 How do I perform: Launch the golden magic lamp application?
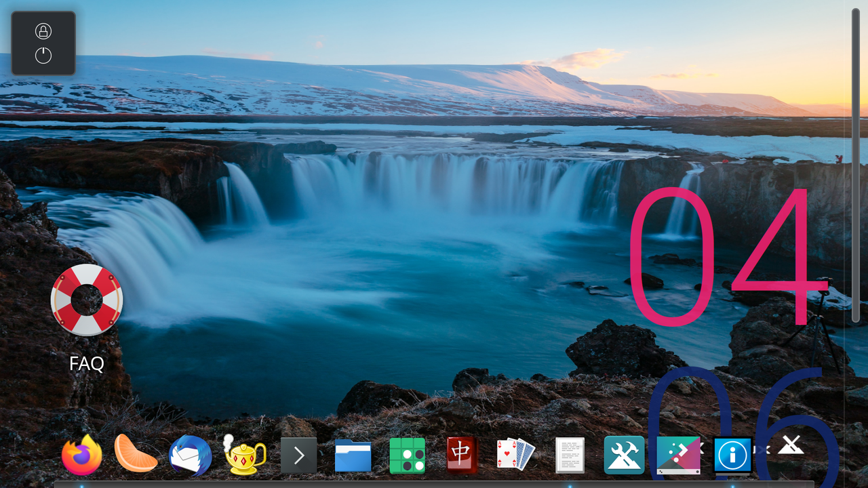245,455
